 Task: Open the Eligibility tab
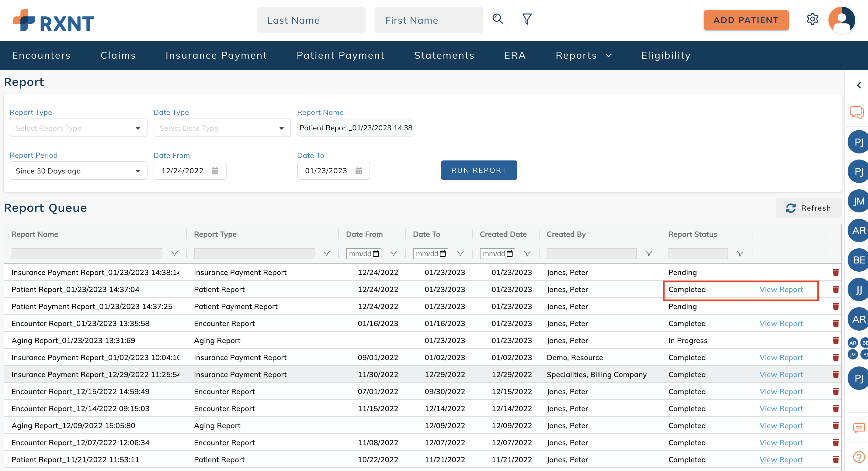[666, 55]
